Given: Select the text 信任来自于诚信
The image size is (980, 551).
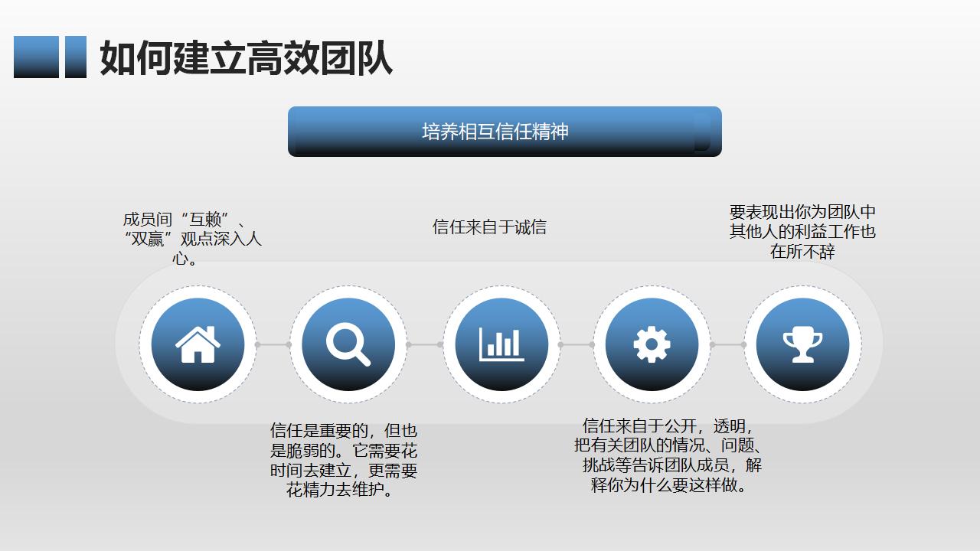Looking at the screenshot, I should (x=489, y=227).
